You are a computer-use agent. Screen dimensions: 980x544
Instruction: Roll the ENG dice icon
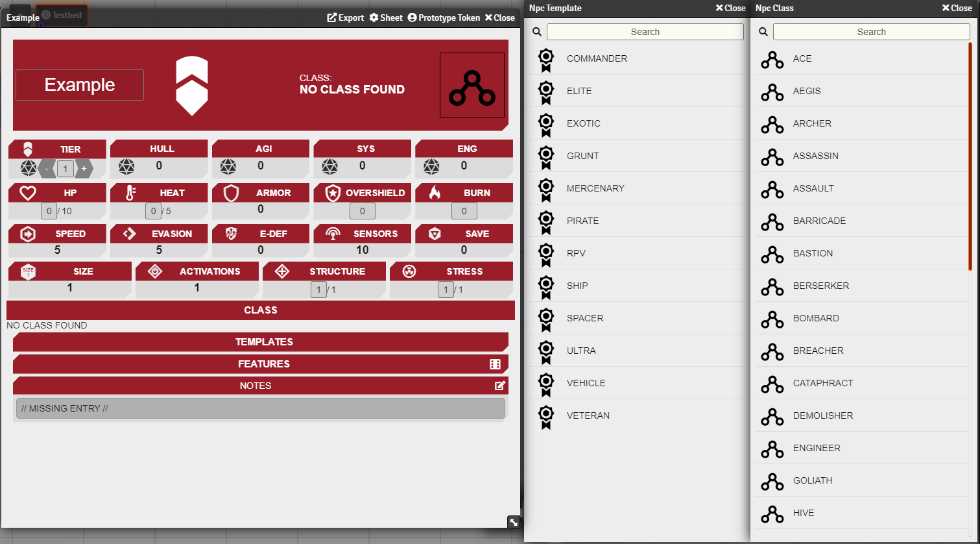[431, 167]
